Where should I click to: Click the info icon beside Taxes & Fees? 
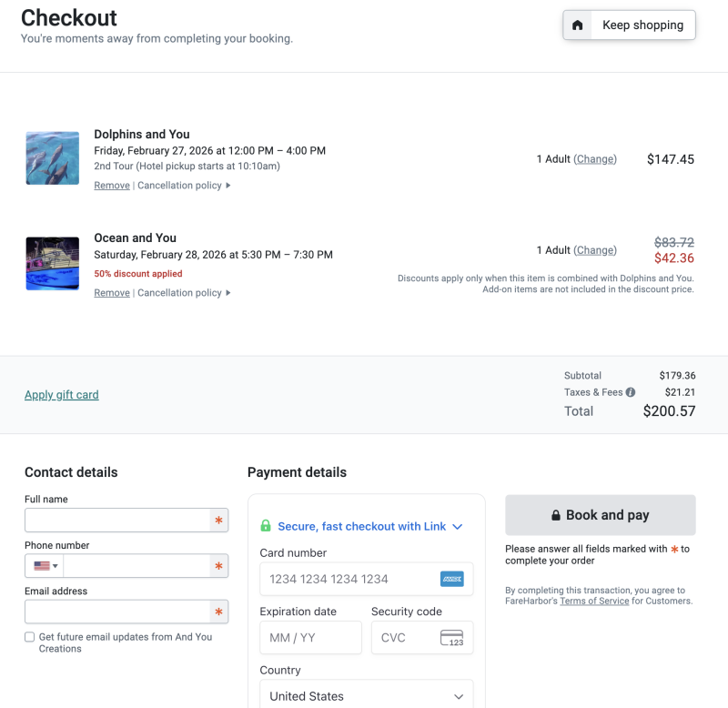629,392
